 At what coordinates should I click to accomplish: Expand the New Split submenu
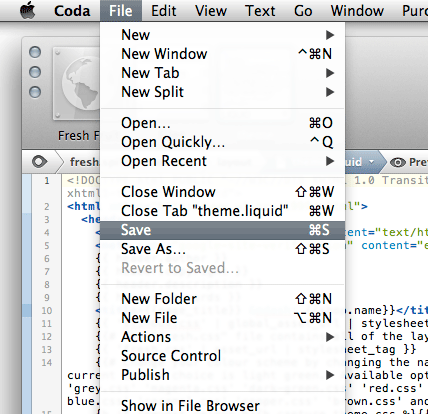222,92
